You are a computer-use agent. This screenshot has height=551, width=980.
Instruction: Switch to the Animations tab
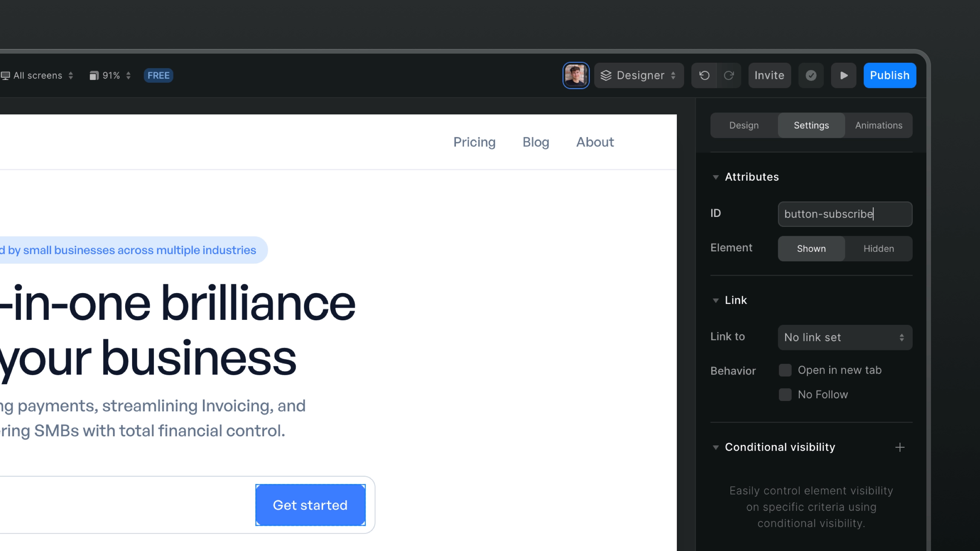879,125
